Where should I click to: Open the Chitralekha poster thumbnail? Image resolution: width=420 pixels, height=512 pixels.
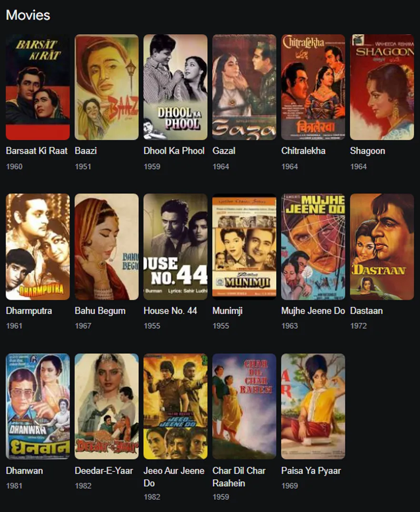click(x=313, y=87)
